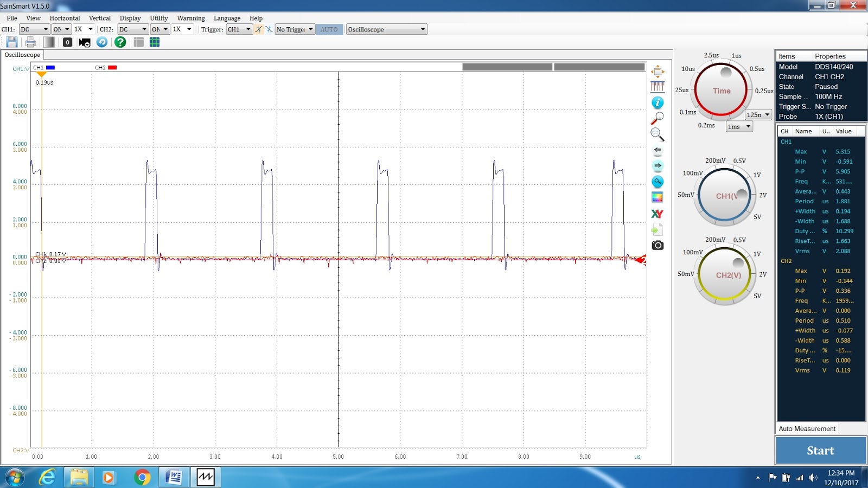This screenshot has height=488, width=868.
Task: Open Internet Explorer from the taskbar
Action: [x=48, y=477]
